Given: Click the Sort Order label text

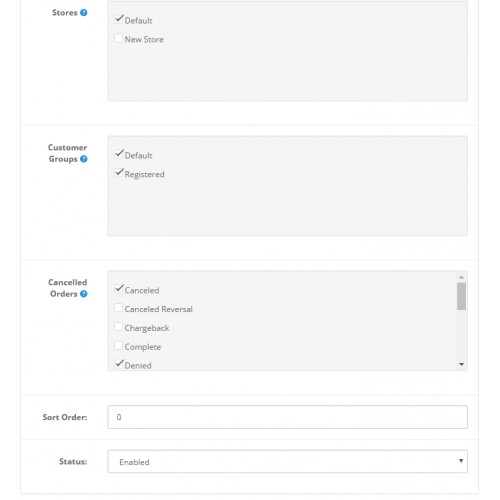Looking at the screenshot, I should [x=65, y=417].
